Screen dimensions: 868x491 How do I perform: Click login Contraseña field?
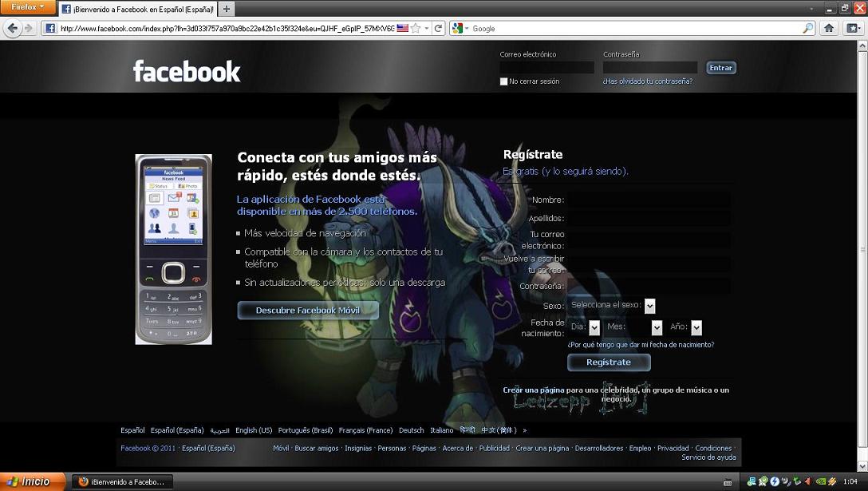(x=650, y=68)
